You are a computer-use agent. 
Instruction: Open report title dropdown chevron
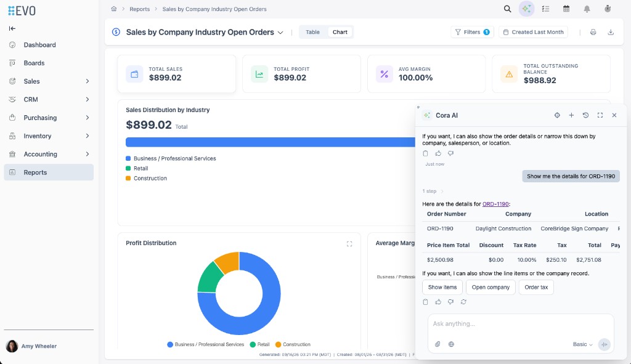[280, 33]
